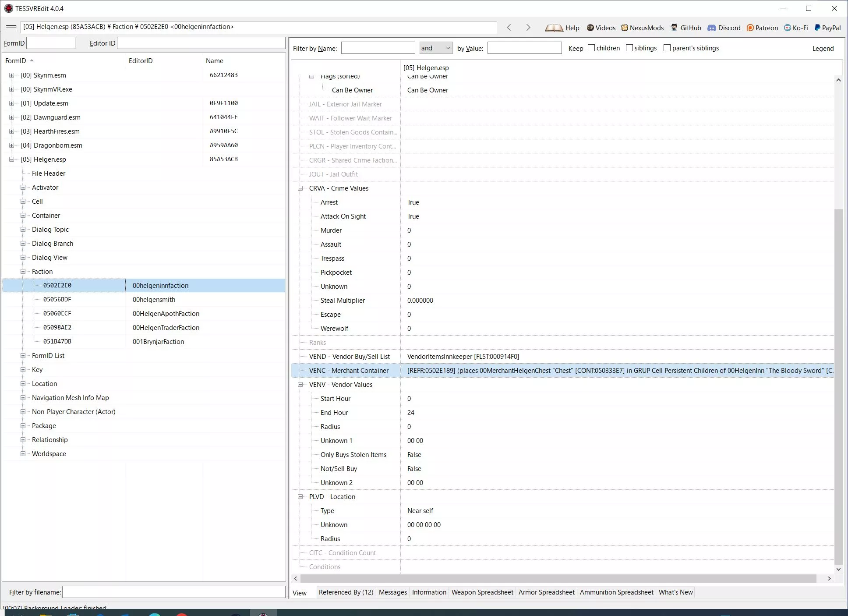The height and width of the screenshot is (616, 848).
Task: Select the Non-Player Character (Actor) group
Action: (x=74, y=411)
